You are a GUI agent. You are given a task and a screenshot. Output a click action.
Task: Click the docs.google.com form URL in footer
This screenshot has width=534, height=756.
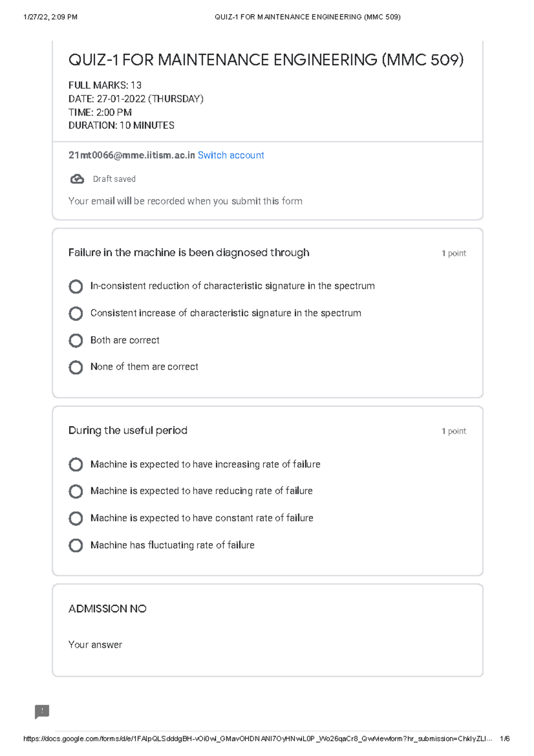(x=257, y=739)
